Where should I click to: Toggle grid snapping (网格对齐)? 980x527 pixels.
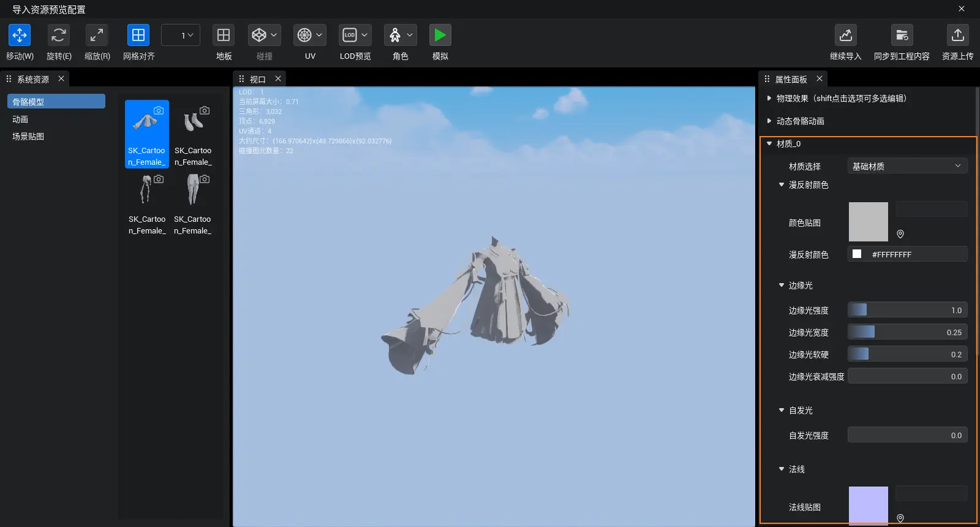coord(138,35)
